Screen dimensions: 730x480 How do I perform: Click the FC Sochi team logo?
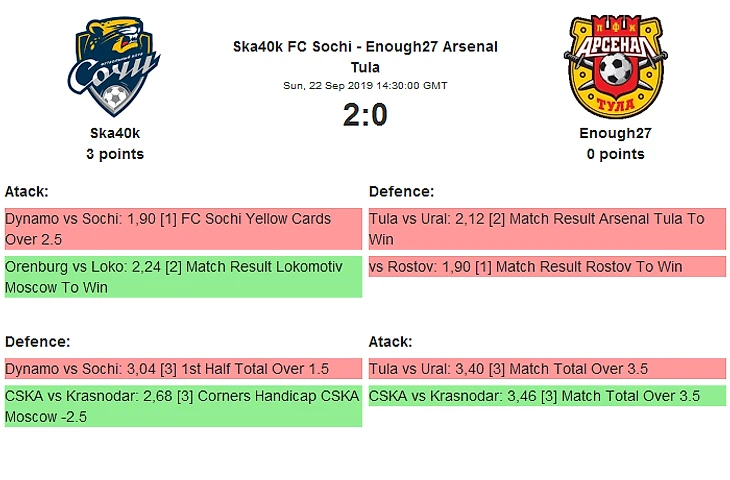click(x=114, y=66)
